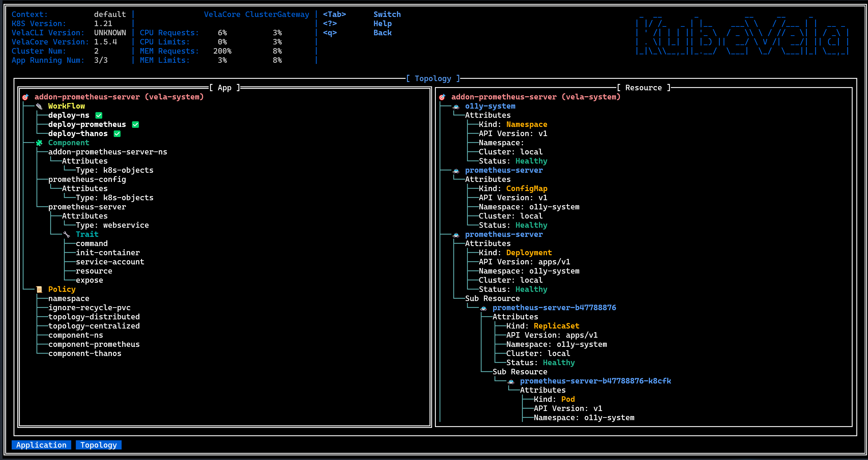The width and height of the screenshot is (868, 460).
Task: Collapse the Component tree node
Action: (x=69, y=143)
